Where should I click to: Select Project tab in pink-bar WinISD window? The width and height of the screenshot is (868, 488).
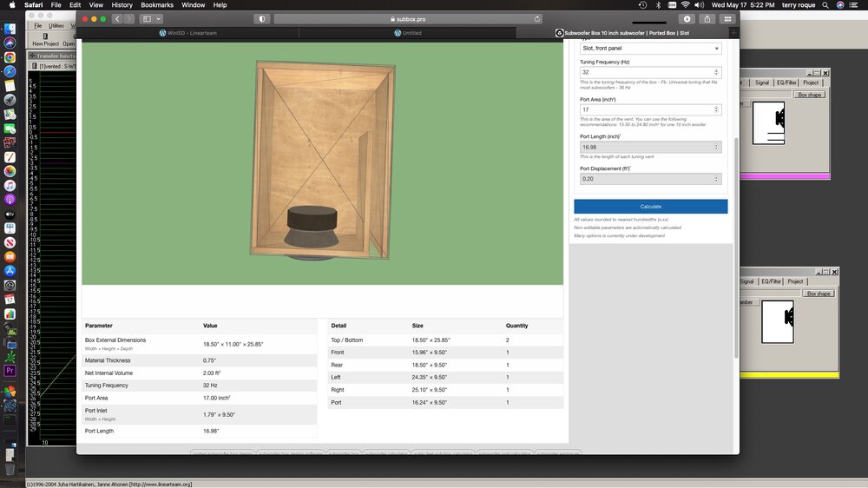(811, 82)
